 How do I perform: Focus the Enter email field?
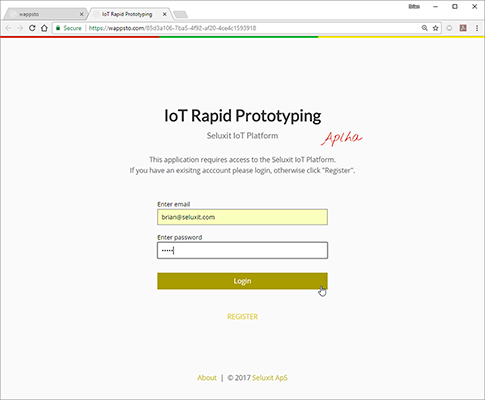click(x=242, y=217)
